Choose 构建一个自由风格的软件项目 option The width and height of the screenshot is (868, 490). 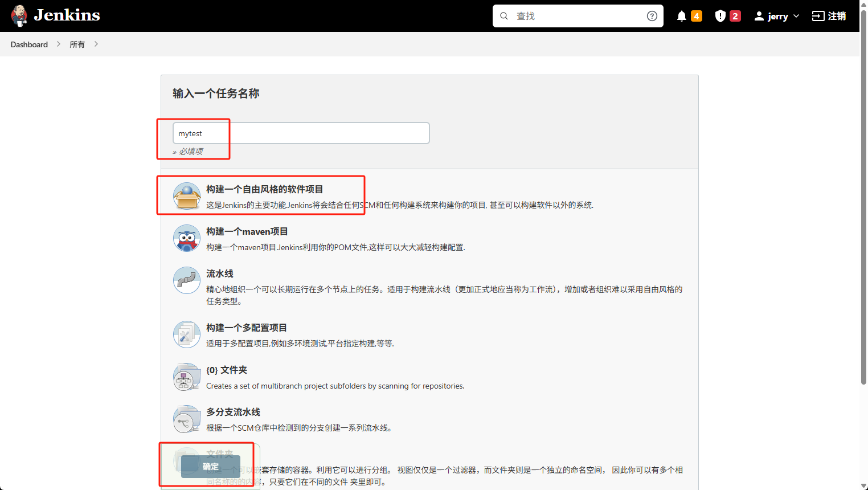pyautogui.click(x=264, y=189)
